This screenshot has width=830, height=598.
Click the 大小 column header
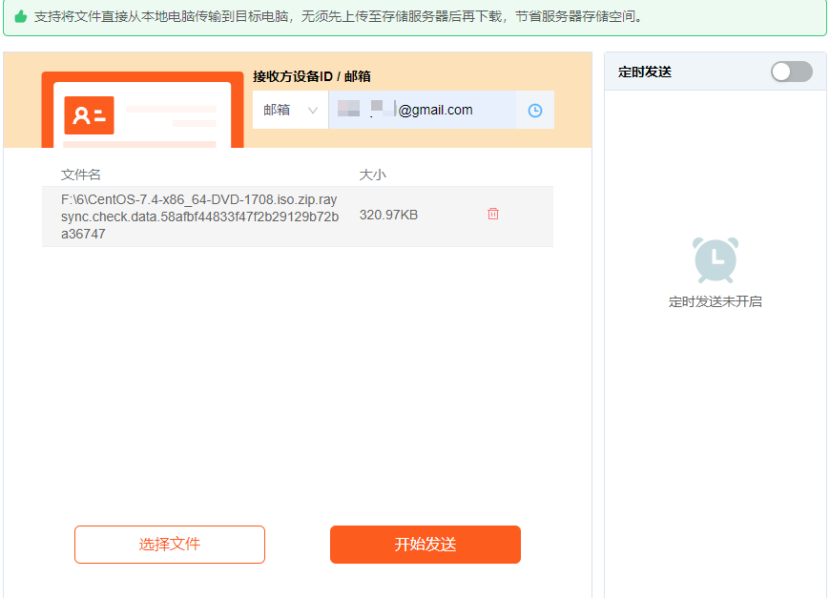(x=372, y=175)
